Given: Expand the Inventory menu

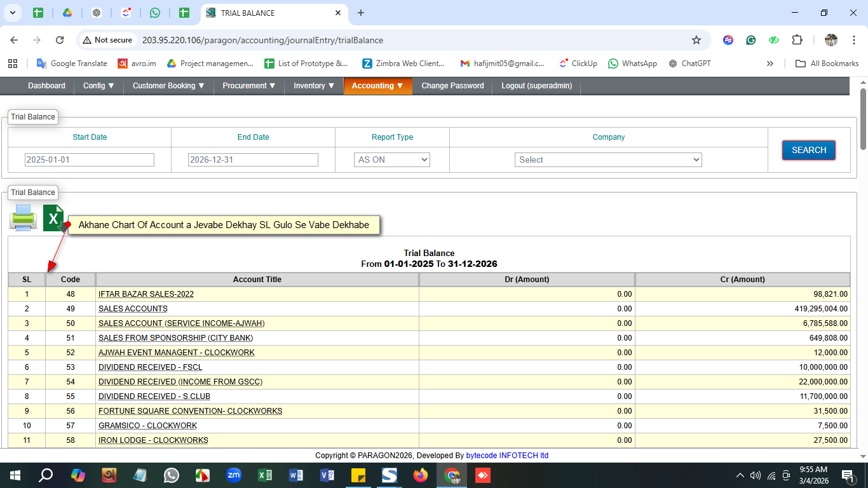Looking at the screenshot, I should (x=314, y=86).
